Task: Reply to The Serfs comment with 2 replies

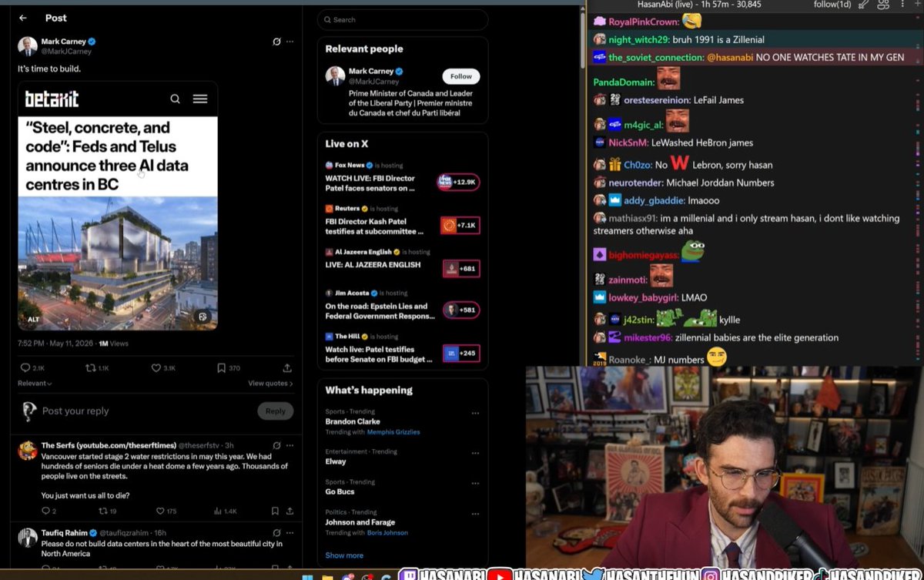Action: [48, 511]
